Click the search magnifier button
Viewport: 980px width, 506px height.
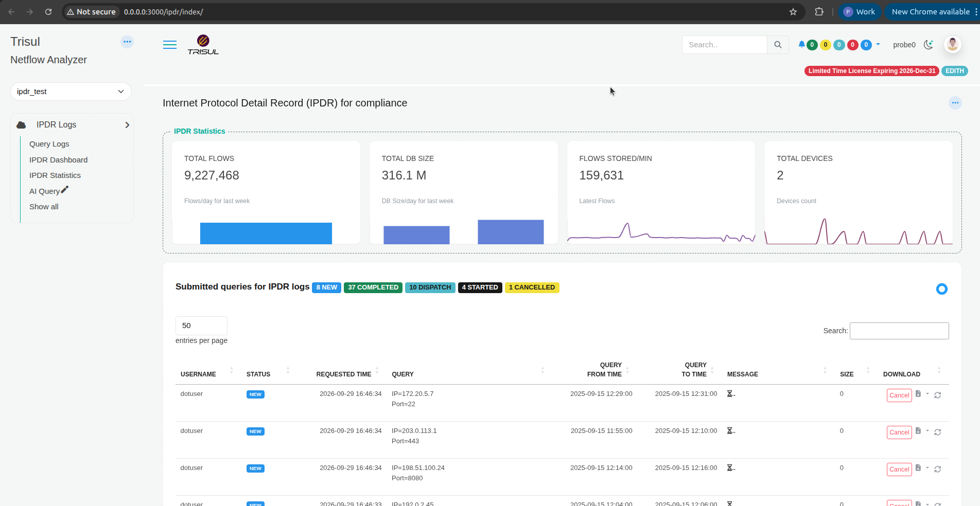coord(778,45)
